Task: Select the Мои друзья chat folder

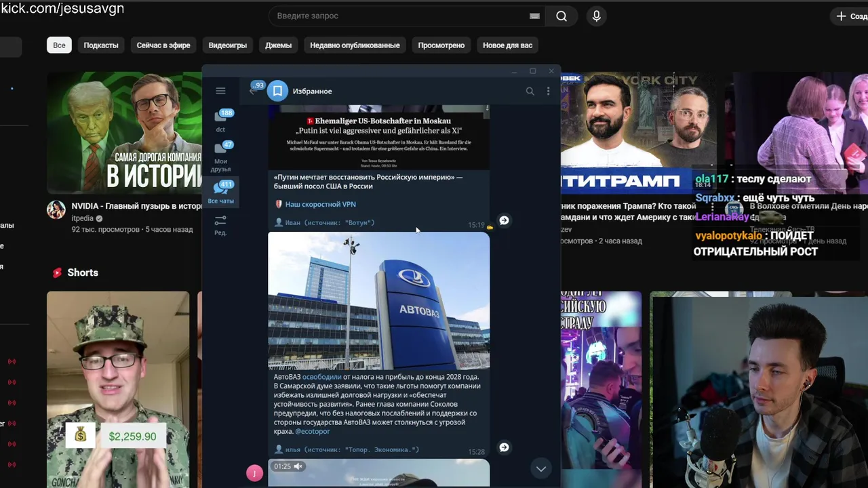Action: [220, 157]
